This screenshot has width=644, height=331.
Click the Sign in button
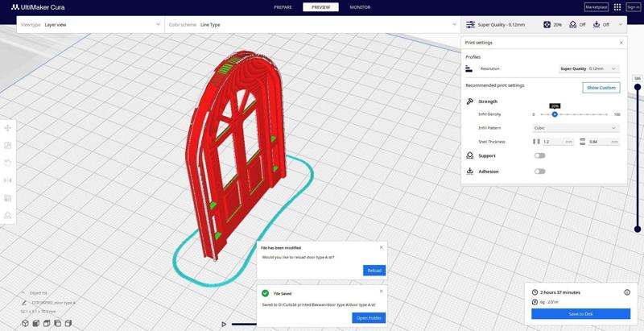click(x=633, y=7)
